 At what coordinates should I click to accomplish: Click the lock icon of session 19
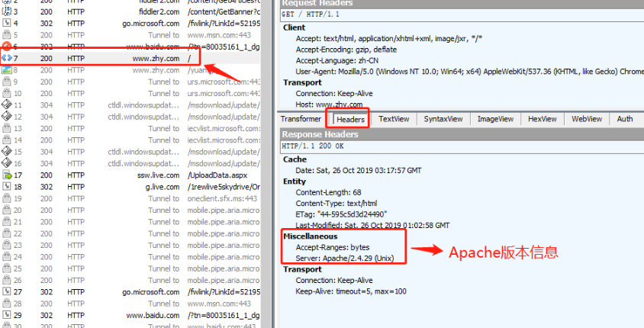(7, 198)
